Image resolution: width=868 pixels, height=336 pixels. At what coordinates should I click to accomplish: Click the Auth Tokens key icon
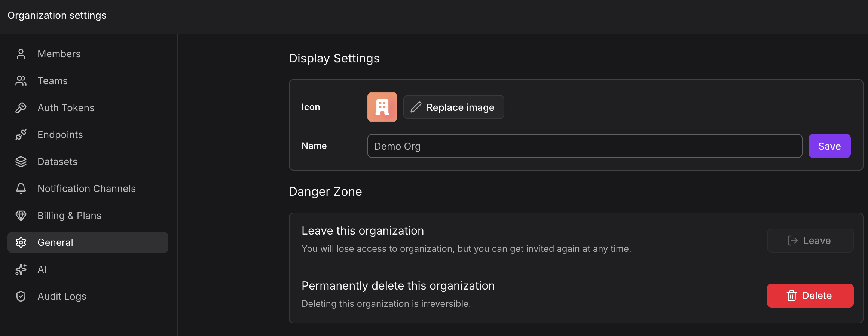click(x=21, y=108)
